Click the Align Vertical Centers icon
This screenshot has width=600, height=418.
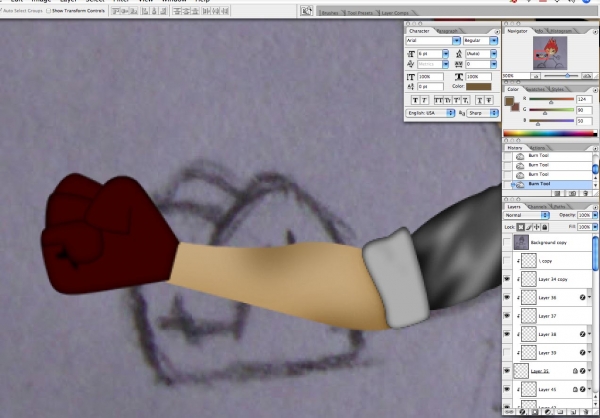(125, 11)
